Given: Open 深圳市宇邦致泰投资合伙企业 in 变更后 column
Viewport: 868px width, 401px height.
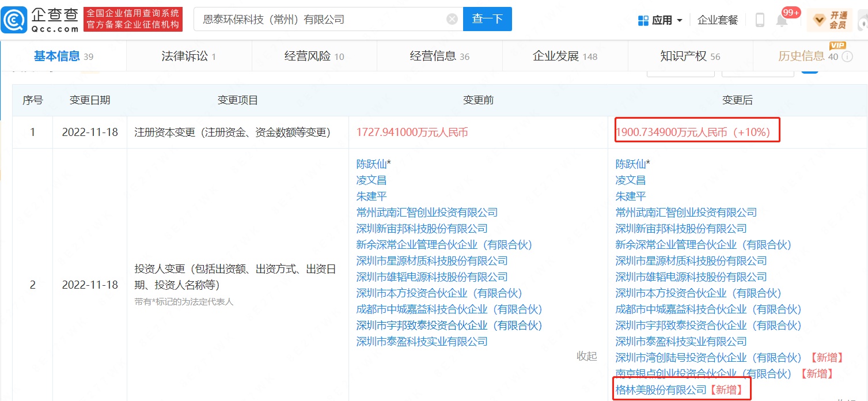Looking at the screenshot, I should coord(708,326).
